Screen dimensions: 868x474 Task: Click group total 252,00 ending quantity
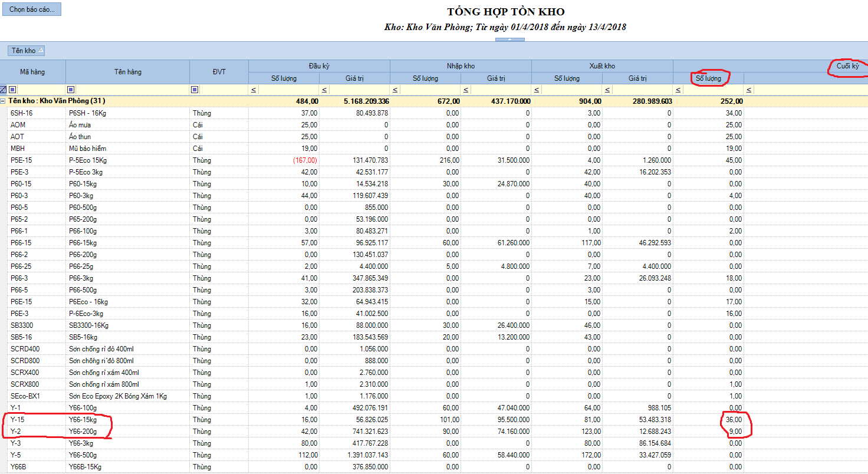[x=709, y=101]
